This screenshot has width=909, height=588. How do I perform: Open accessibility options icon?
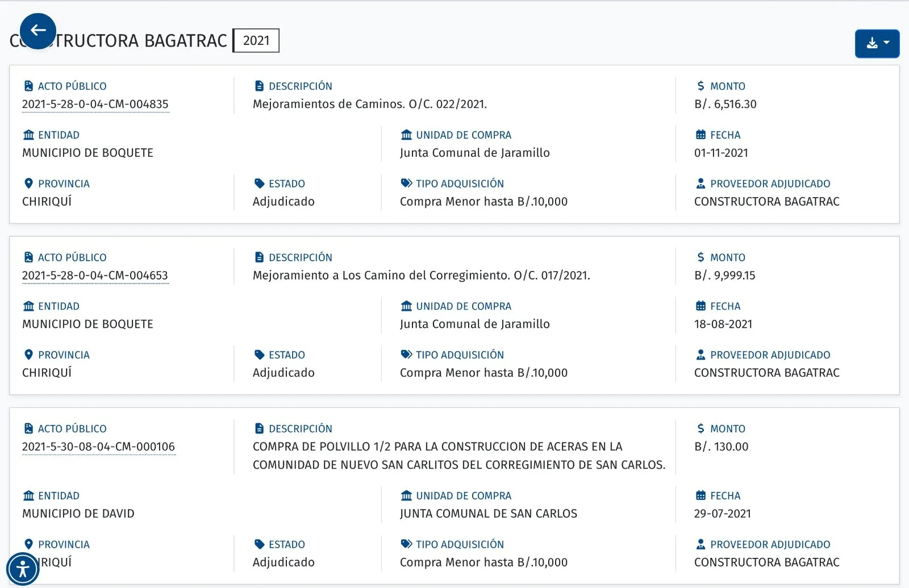coord(23,569)
